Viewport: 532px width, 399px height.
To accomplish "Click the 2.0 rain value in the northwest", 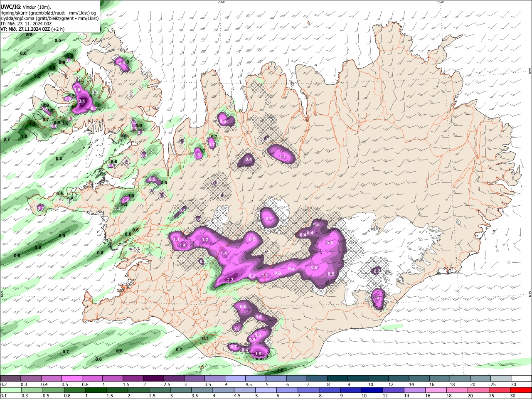I will pyautogui.click(x=70, y=56).
